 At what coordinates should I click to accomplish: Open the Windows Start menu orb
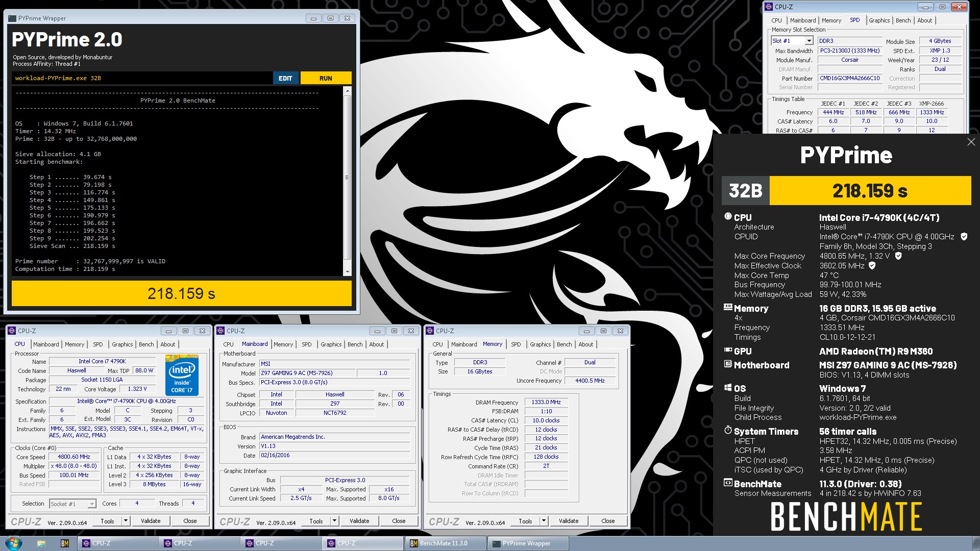13,543
